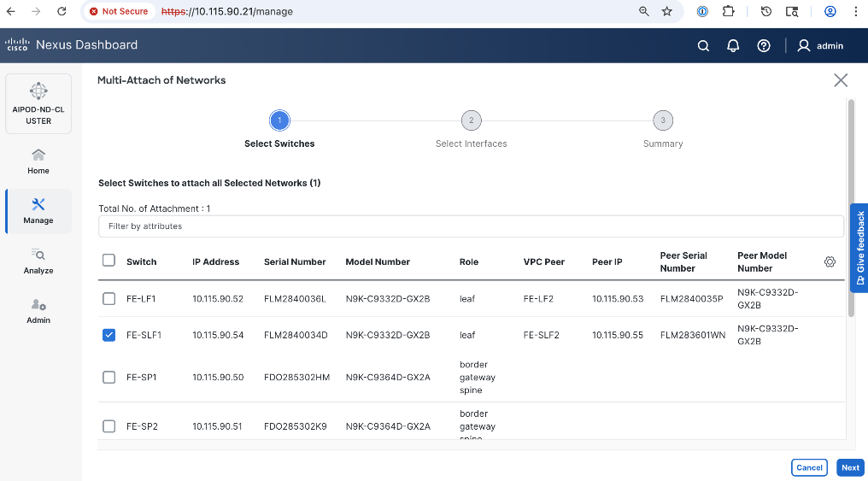868x481 pixels.
Task: Jump to step 2 Select Interfaces
Action: click(x=471, y=120)
